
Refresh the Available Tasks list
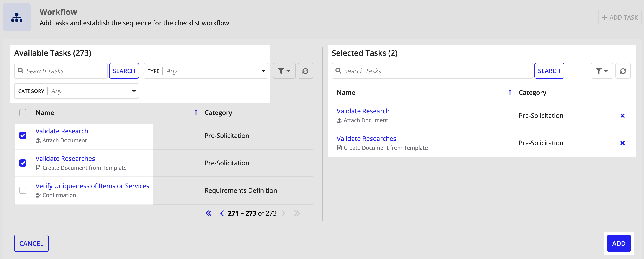[305, 71]
